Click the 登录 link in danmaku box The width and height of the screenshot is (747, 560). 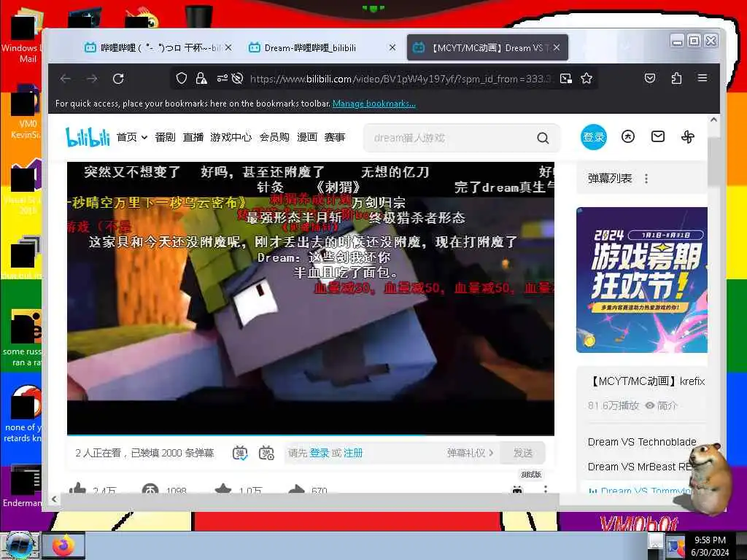320,453
